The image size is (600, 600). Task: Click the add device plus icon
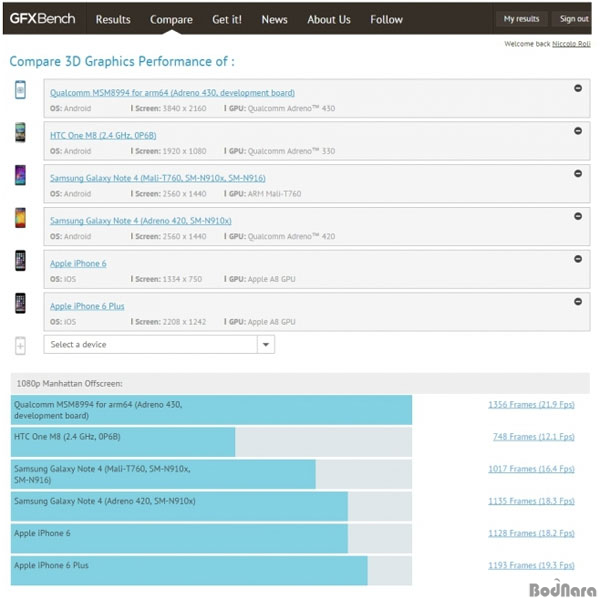(20, 346)
